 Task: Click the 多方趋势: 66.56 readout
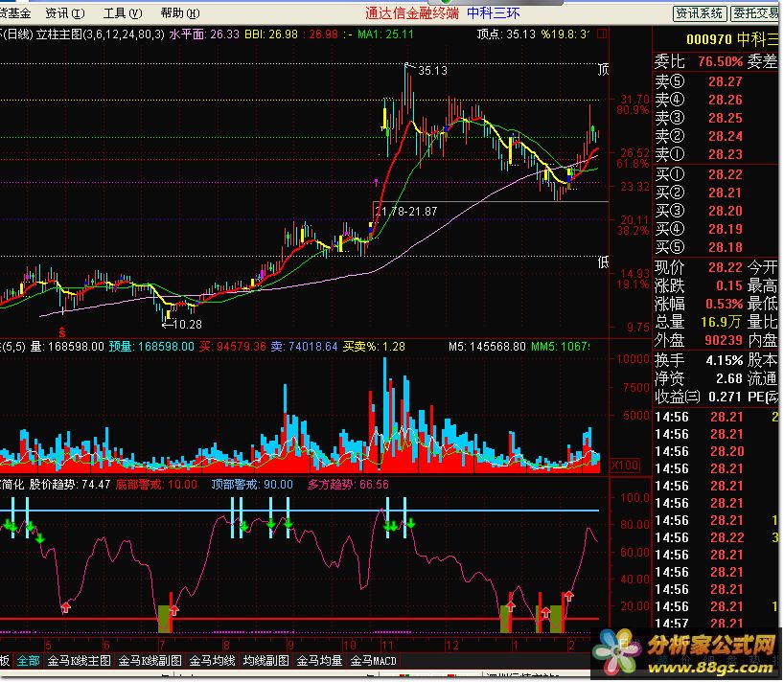(x=348, y=484)
